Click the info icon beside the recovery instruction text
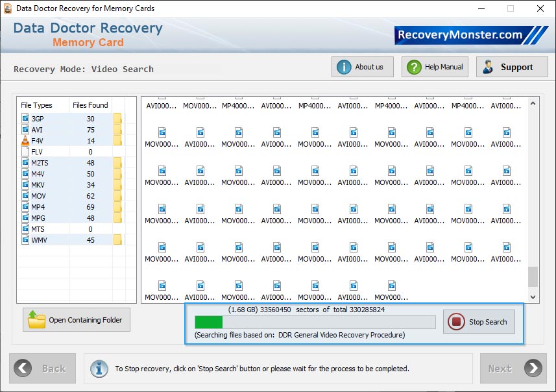The height and width of the screenshot is (392, 556). (99, 368)
